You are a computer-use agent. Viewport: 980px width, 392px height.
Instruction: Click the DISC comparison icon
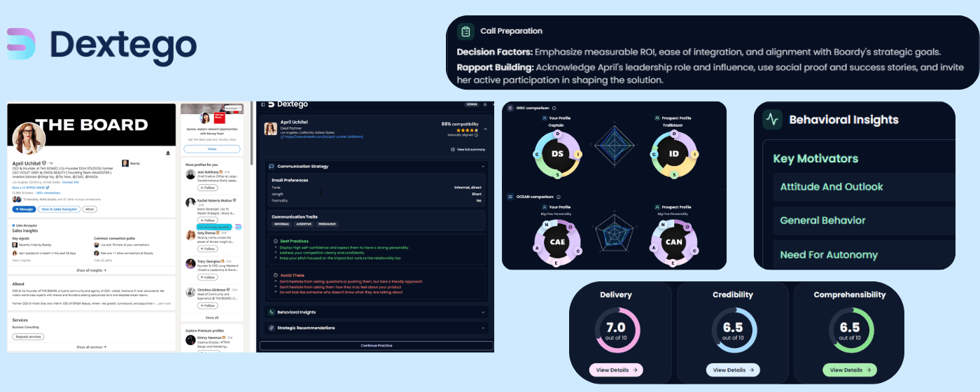click(x=510, y=108)
